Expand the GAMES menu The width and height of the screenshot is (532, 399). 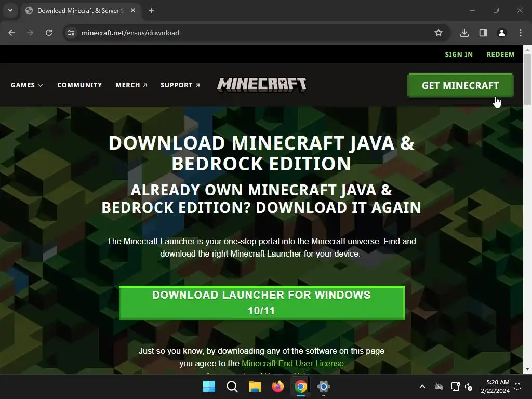tap(27, 85)
